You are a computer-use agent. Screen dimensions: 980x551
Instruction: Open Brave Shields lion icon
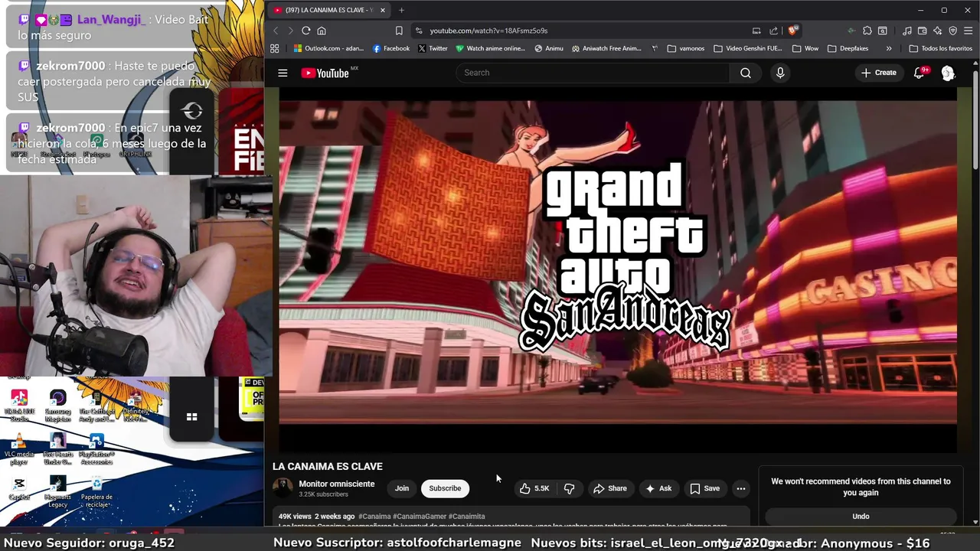click(x=792, y=31)
